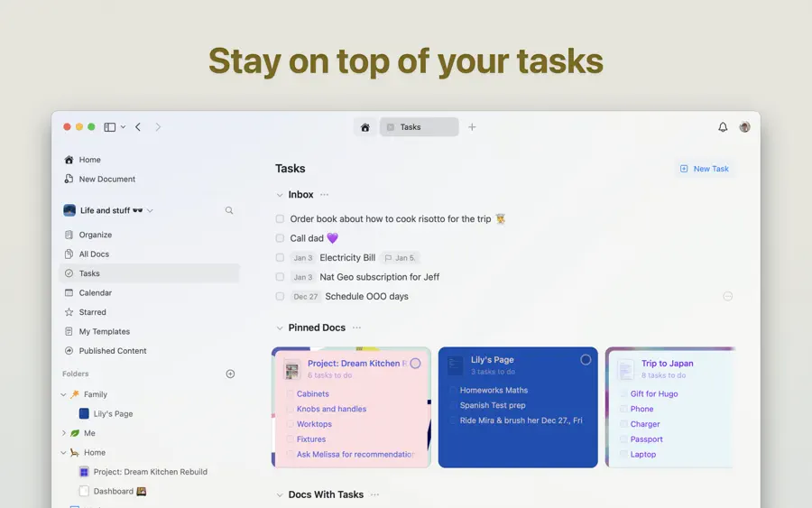Check off Gift for Hugo task
The image size is (812, 508).
pos(623,394)
